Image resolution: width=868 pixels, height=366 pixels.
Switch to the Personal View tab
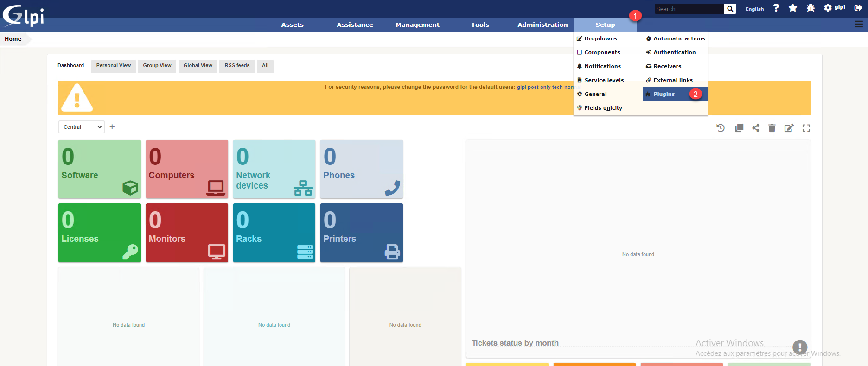(x=114, y=66)
